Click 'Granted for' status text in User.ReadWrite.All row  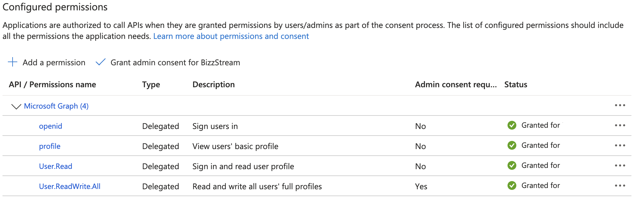coord(541,185)
